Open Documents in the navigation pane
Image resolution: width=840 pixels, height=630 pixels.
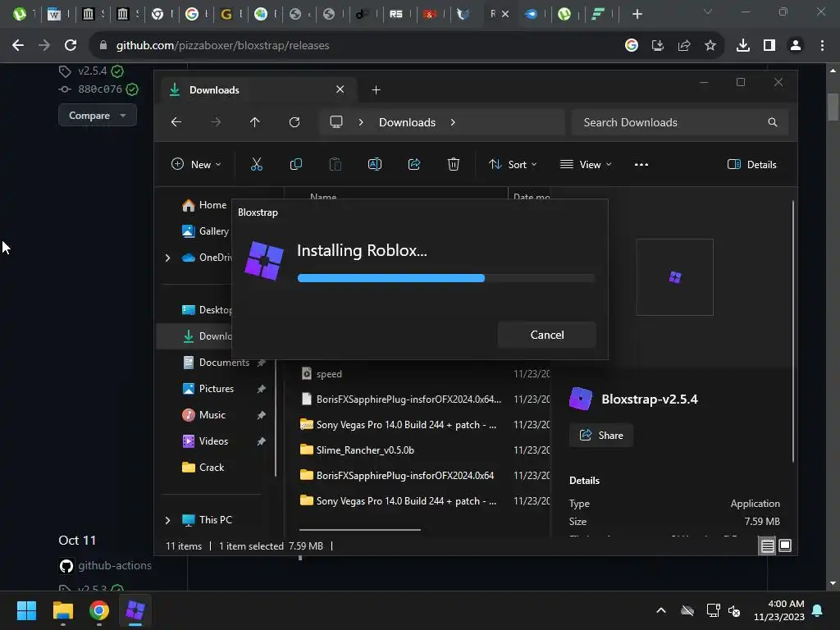(216, 362)
